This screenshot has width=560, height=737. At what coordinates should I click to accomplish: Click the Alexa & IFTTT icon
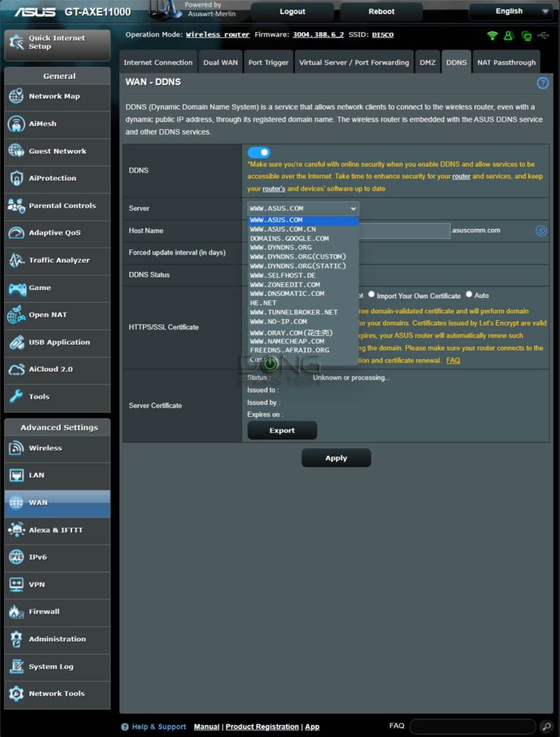(16, 530)
